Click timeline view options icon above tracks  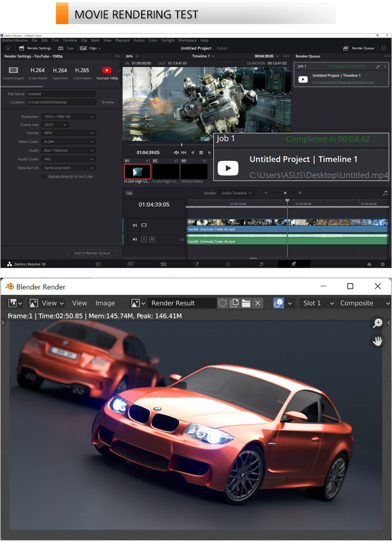pos(129,193)
